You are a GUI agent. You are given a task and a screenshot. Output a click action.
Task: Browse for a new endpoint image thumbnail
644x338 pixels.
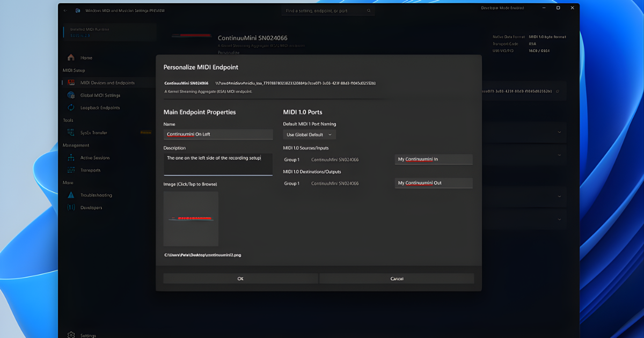pyautogui.click(x=191, y=219)
